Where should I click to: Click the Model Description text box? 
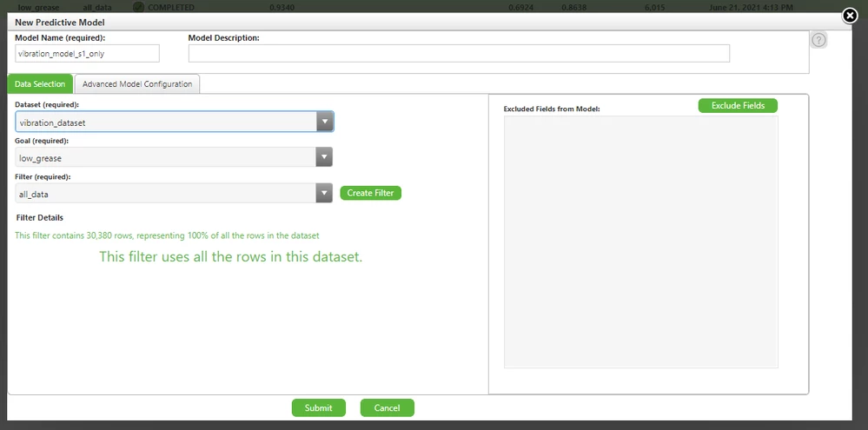[x=459, y=54]
